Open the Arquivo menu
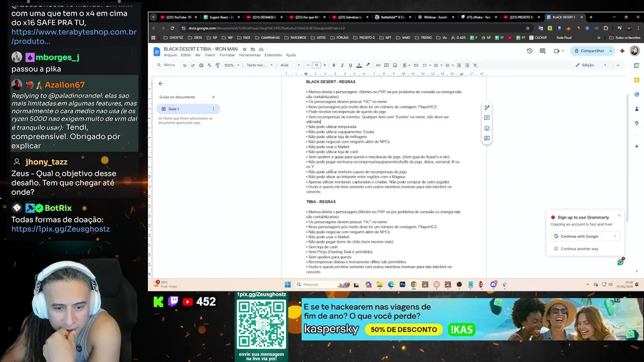The height and width of the screenshot is (362, 644). coord(170,55)
